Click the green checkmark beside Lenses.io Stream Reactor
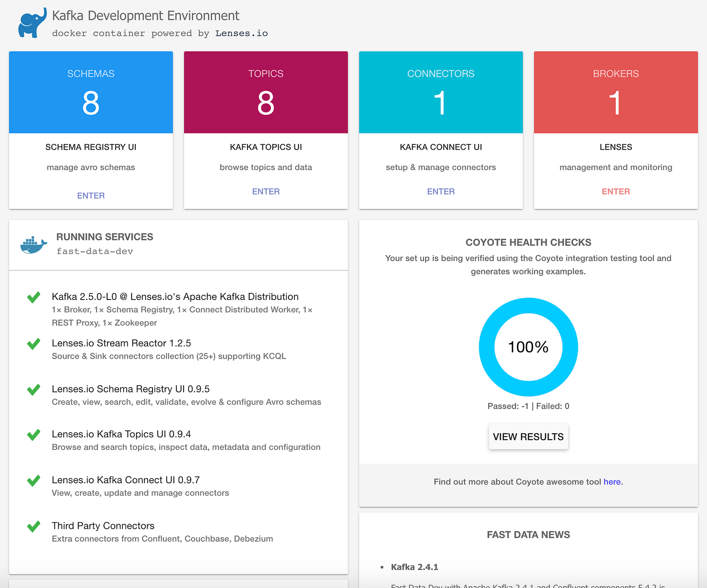Screen dimensions: 707x588 (34, 344)
